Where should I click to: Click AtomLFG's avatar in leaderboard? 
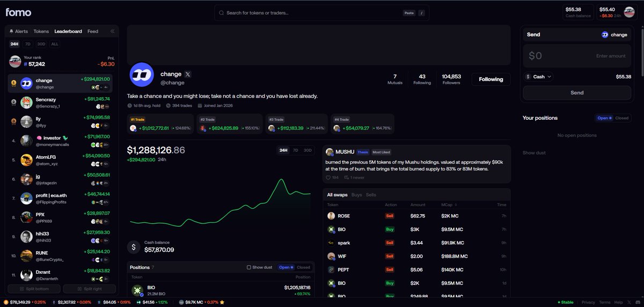[x=27, y=160]
